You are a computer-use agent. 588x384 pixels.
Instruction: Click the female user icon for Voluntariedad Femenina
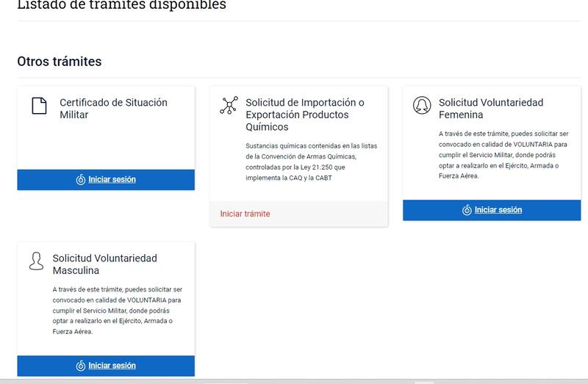pyautogui.click(x=421, y=105)
